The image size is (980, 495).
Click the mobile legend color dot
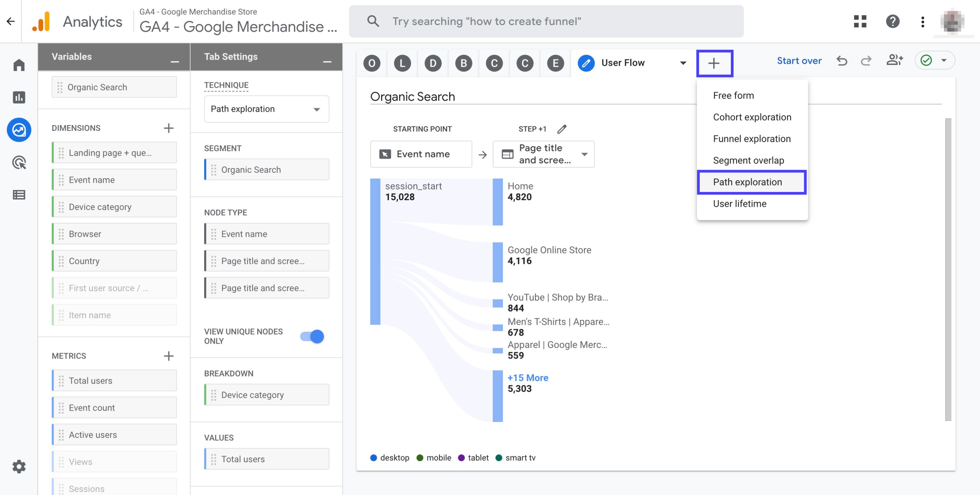[420, 458]
